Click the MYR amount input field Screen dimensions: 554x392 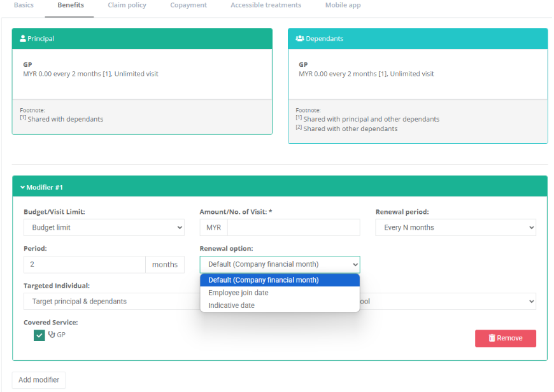click(x=293, y=228)
